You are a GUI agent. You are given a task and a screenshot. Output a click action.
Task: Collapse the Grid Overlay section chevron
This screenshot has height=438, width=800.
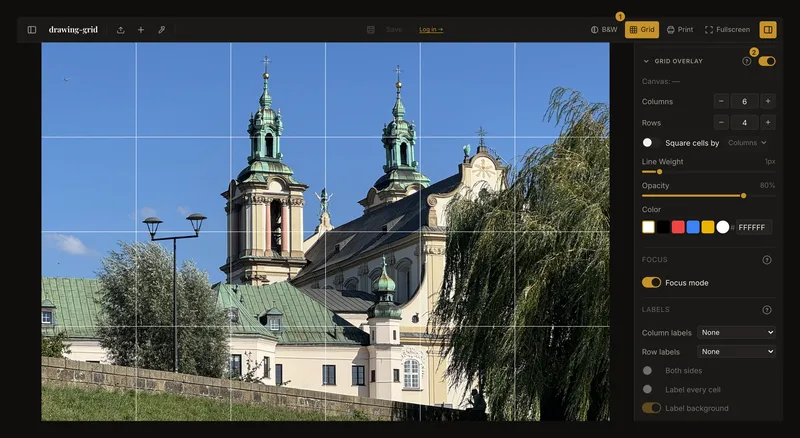[x=646, y=61]
